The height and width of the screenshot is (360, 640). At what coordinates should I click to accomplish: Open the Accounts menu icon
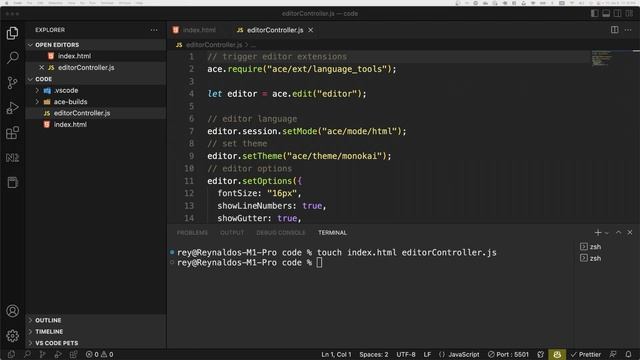point(12,311)
